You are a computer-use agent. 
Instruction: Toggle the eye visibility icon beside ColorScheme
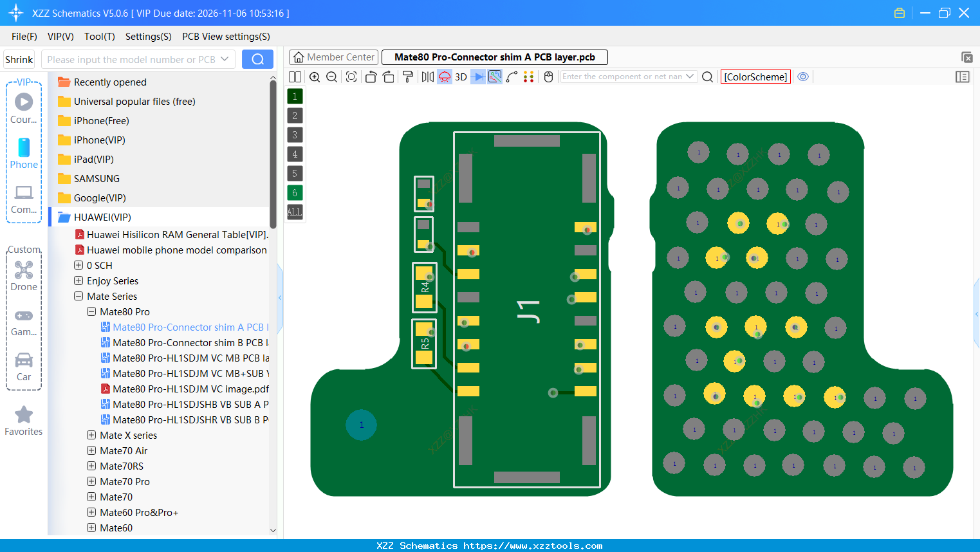(802, 77)
